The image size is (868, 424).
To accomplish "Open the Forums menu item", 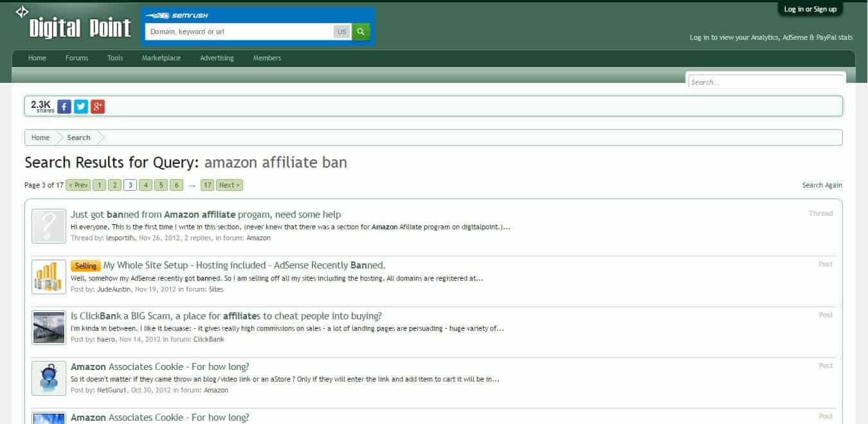I will (x=77, y=58).
